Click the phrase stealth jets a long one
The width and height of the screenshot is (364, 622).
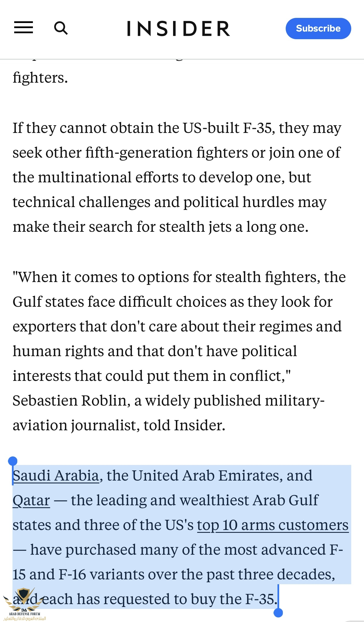pyautogui.click(x=233, y=227)
